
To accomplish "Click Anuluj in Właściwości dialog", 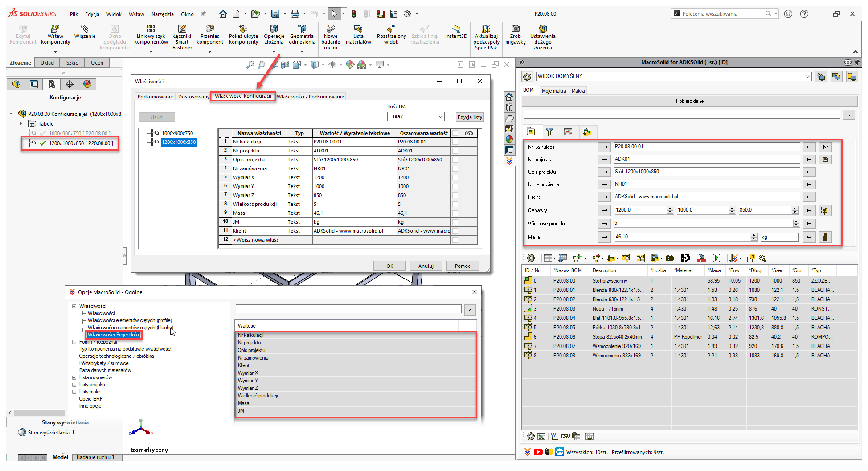I will [426, 266].
